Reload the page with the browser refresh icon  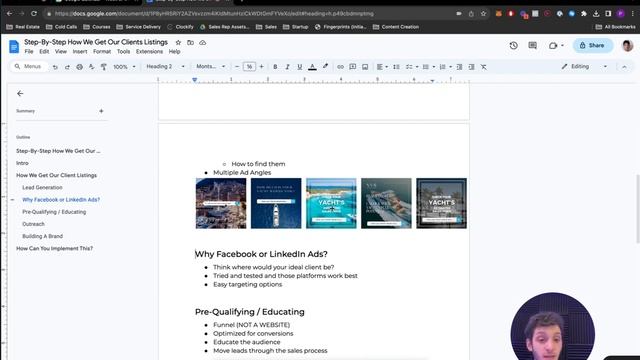(34, 13)
